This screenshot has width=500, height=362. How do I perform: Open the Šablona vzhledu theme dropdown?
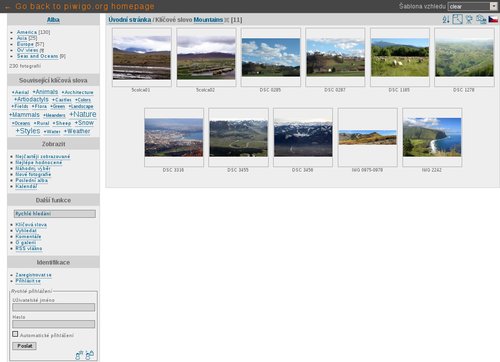tap(473, 6)
